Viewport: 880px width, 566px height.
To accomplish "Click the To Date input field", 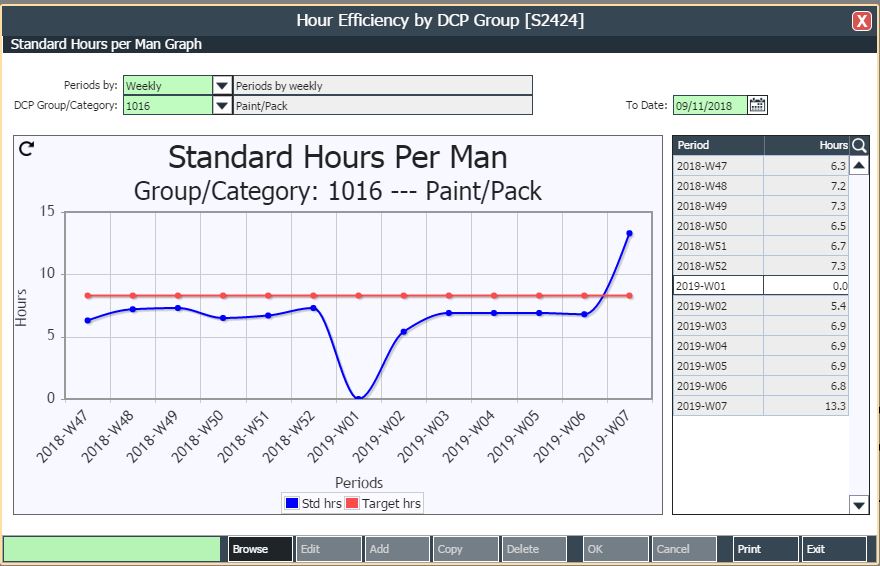I will pos(709,105).
